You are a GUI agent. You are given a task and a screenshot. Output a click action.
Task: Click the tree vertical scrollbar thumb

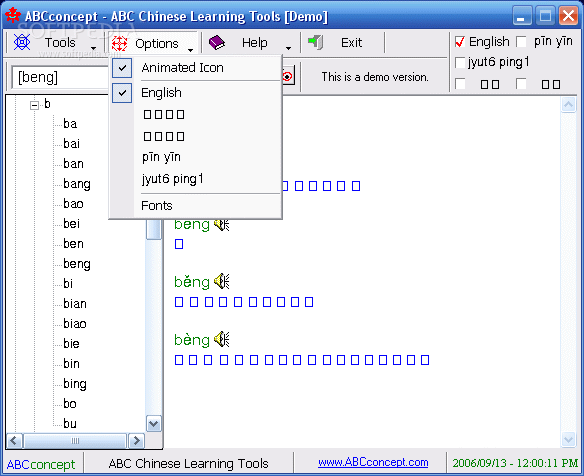tap(153, 229)
